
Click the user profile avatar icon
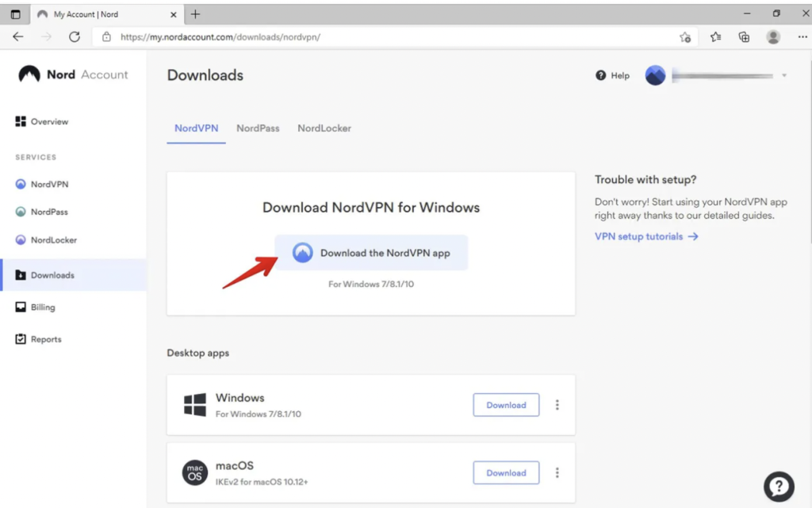tap(655, 75)
